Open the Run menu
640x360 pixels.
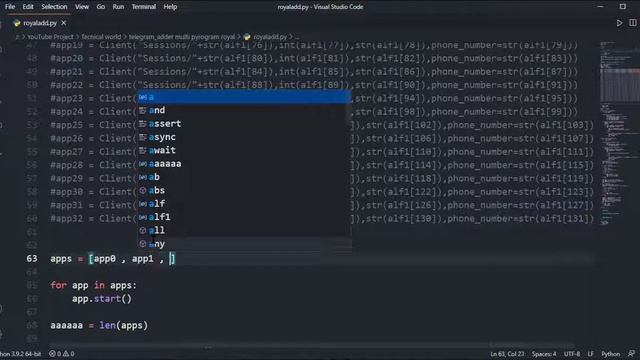point(118,7)
